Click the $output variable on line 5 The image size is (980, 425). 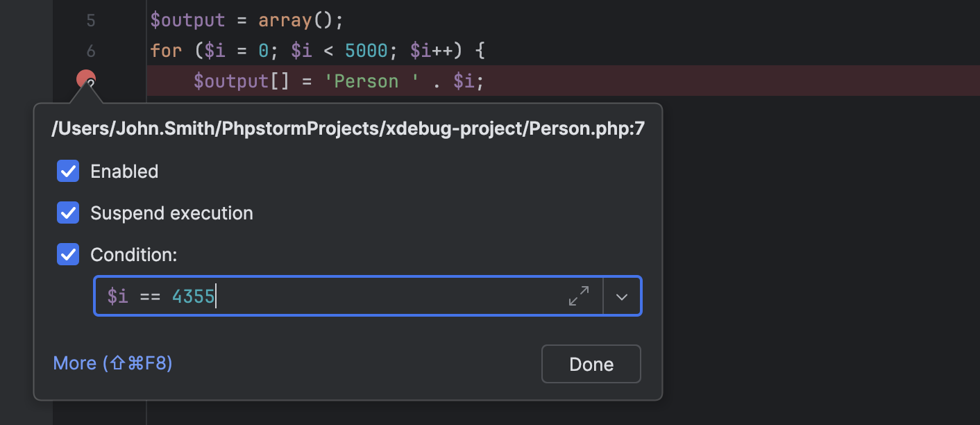coord(189,20)
